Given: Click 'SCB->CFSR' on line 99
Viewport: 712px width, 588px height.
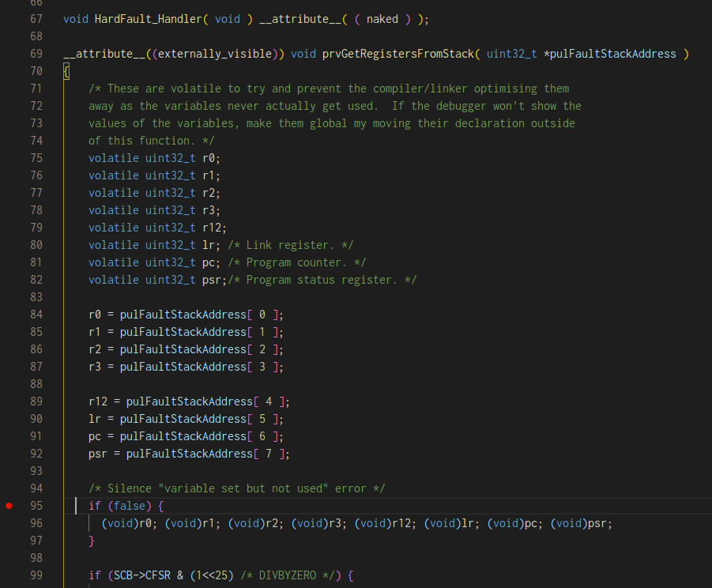Looking at the screenshot, I should pyautogui.click(x=142, y=575).
